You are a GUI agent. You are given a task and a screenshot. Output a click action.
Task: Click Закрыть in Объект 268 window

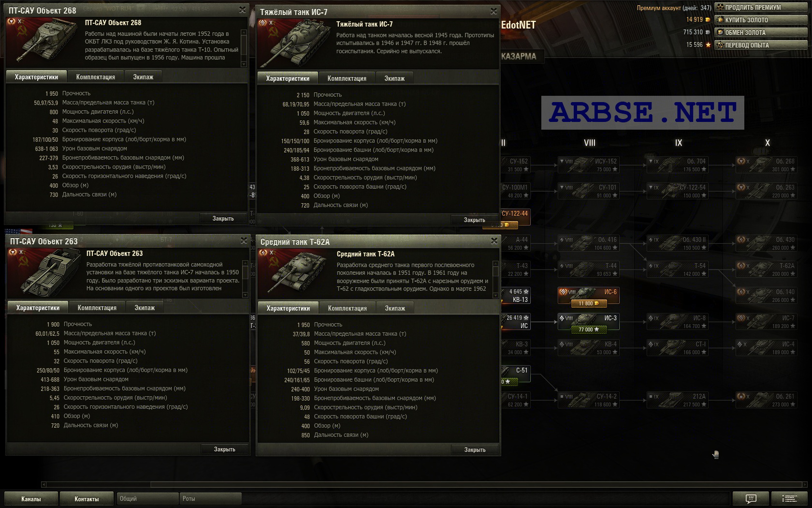coord(223,219)
